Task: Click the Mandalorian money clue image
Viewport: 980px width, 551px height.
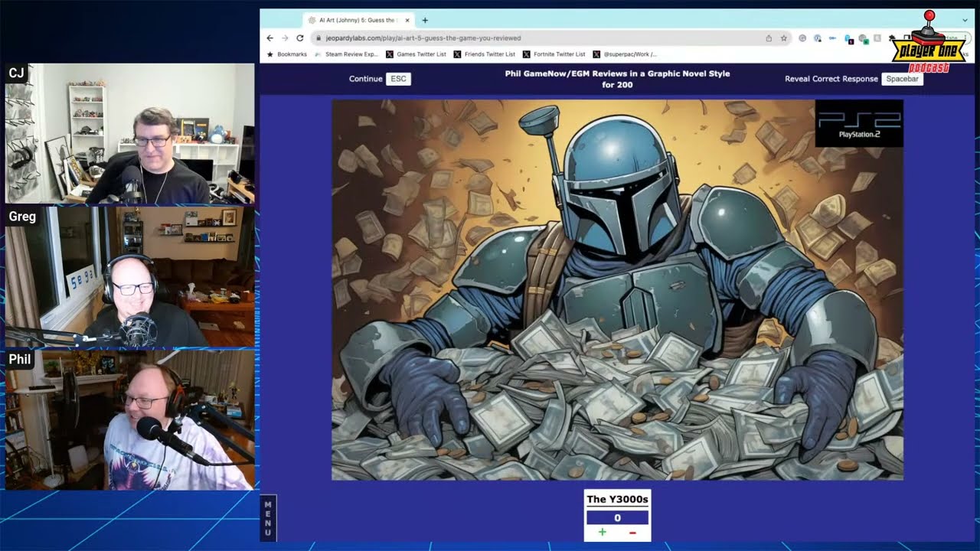Action: (x=617, y=290)
